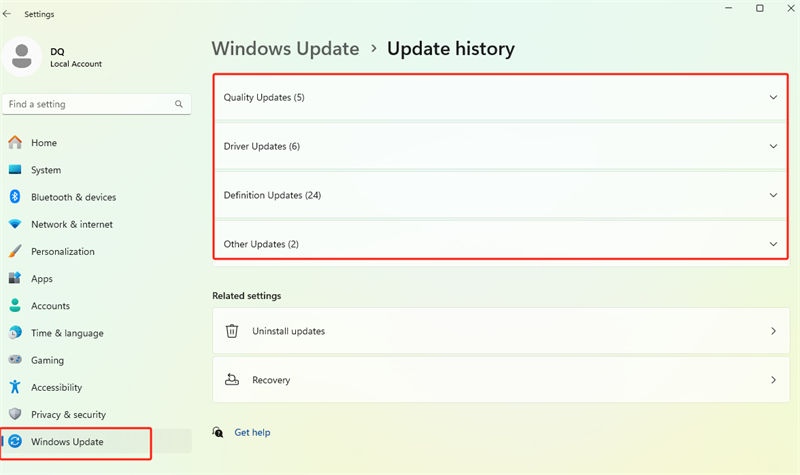Click Quality Updates (5) label
The width and height of the screenshot is (800, 475).
click(x=264, y=97)
